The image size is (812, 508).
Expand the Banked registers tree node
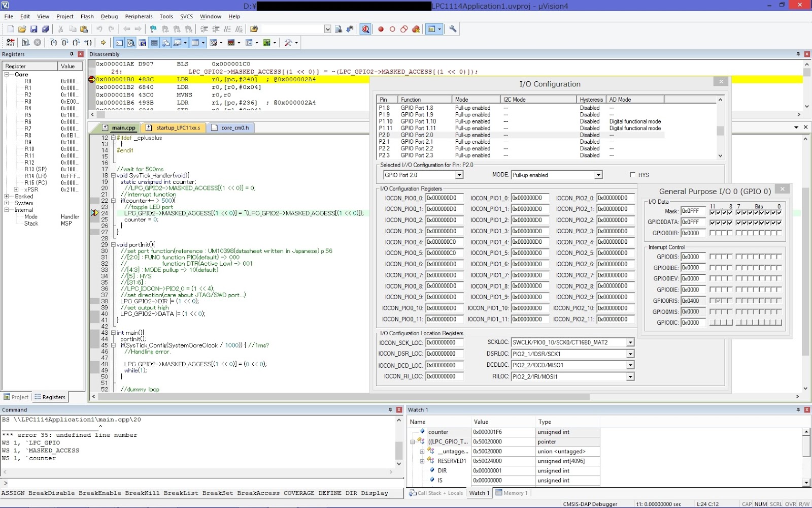coord(7,197)
